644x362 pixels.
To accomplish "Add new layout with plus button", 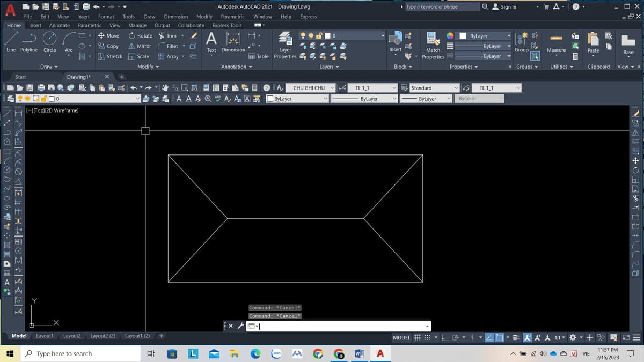I will pyautogui.click(x=161, y=336).
